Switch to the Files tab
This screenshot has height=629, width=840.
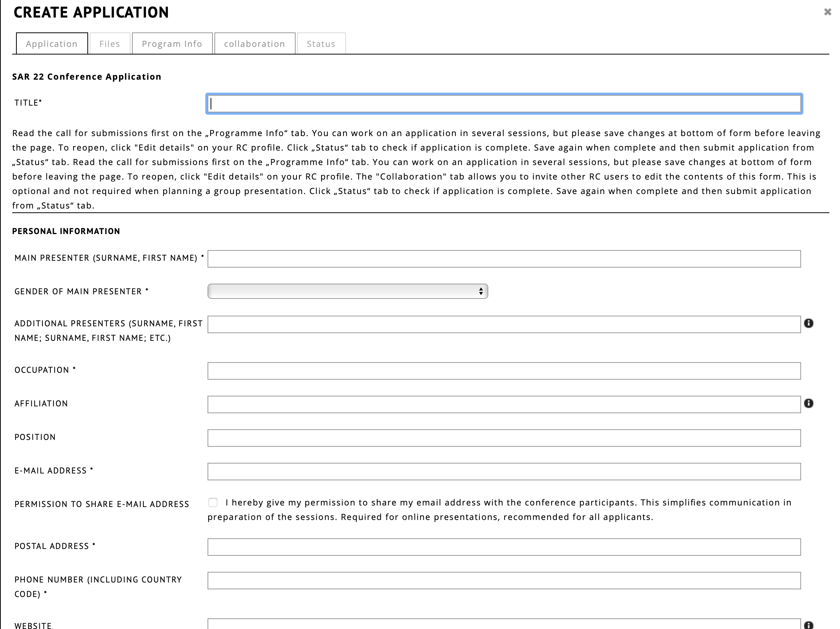tap(109, 44)
